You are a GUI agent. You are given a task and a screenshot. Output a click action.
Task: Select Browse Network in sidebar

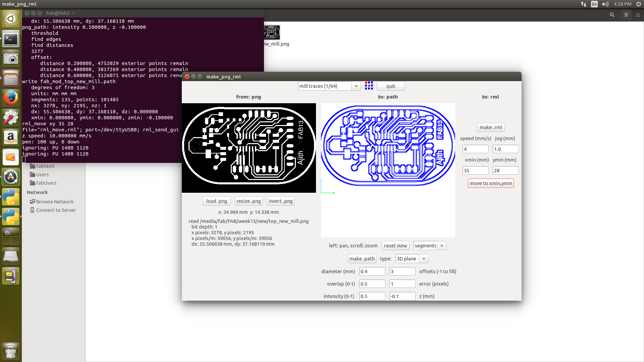pos(52,202)
